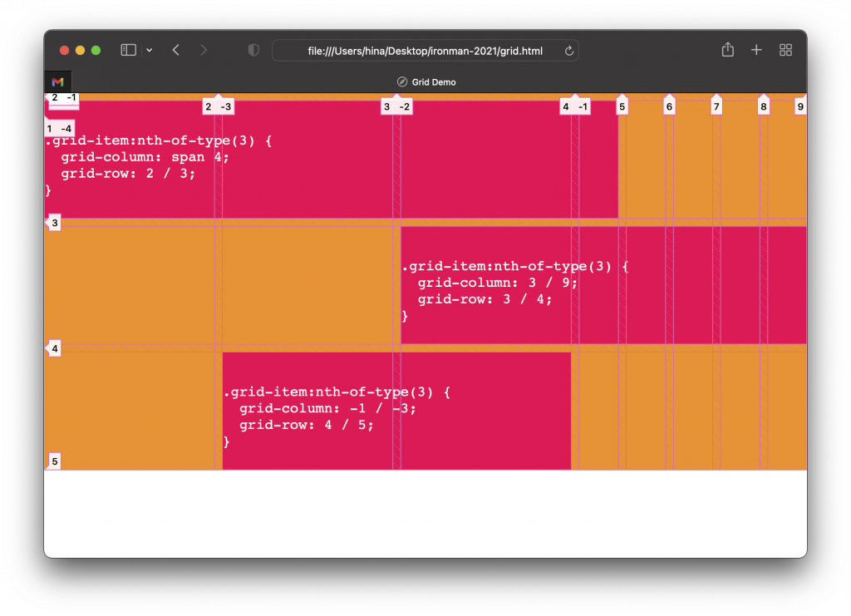851x616 pixels.
Task: Click column line label '4 -1'
Action: click(575, 106)
